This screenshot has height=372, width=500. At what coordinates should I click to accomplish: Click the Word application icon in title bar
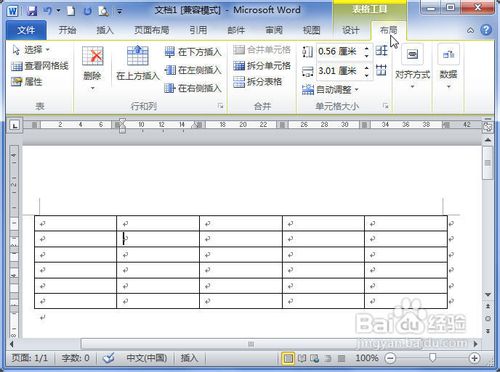12,11
